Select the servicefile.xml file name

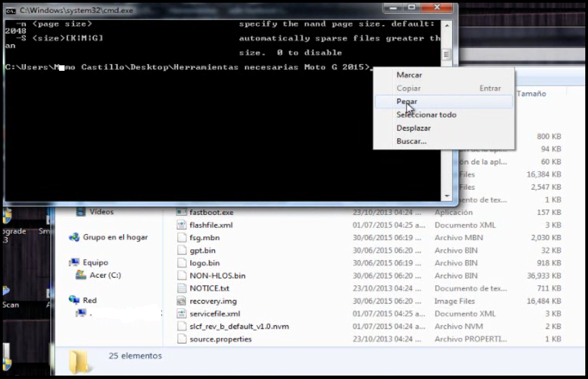pyautogui.click(x=215, y=314)
